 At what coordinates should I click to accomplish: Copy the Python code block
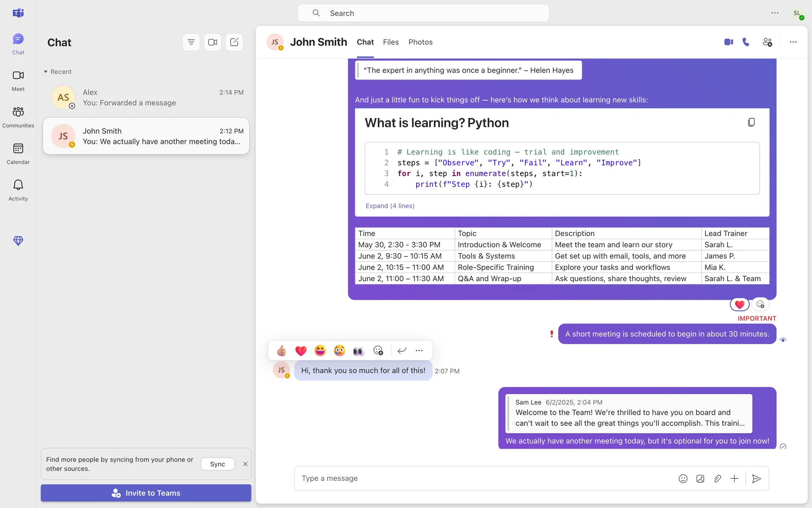(751, 122)
